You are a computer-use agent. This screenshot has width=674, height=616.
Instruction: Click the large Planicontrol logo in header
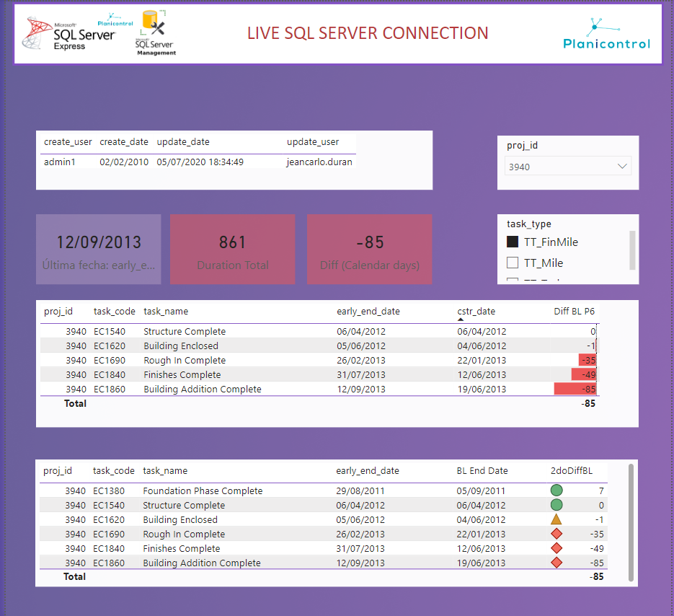pyautogui.click(x=606, y=34)
